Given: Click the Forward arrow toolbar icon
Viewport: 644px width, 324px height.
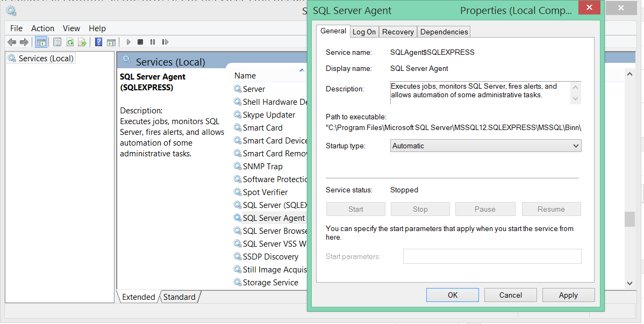Looking at the screenshot, I should click(24, 42).
